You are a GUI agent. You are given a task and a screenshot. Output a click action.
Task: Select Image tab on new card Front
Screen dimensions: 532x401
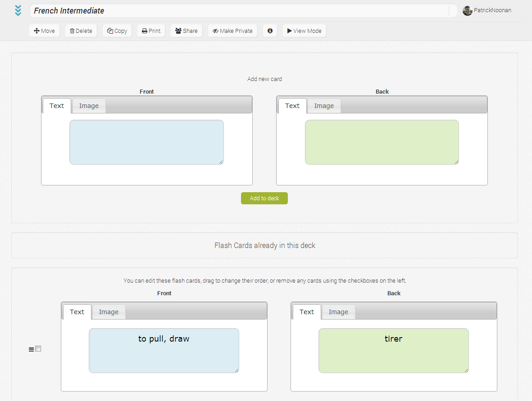pos(89,106)
